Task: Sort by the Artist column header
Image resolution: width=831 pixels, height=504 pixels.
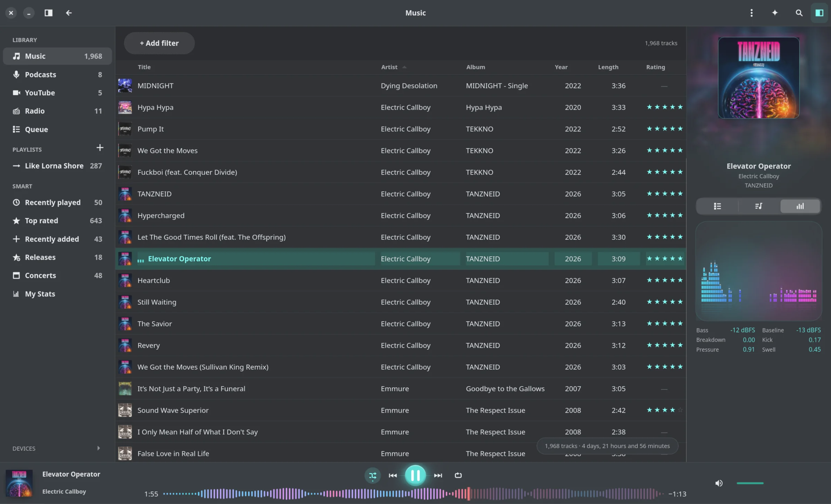Action: [389, 67]
